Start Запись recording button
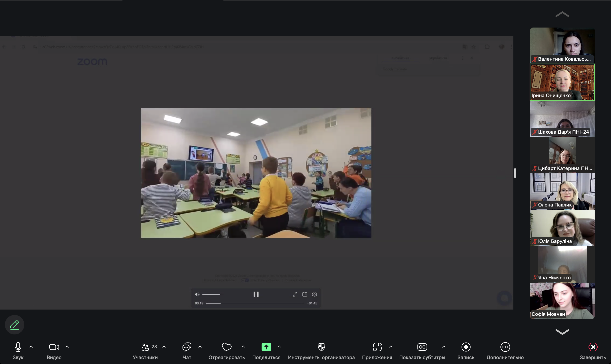This screenshot has height=364, width=611. pos(466,347)
